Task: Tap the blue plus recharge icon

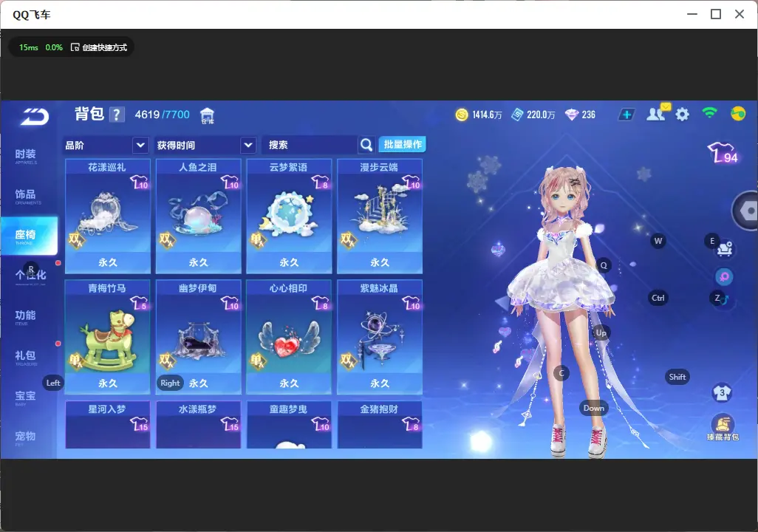Action: point(626,115)
